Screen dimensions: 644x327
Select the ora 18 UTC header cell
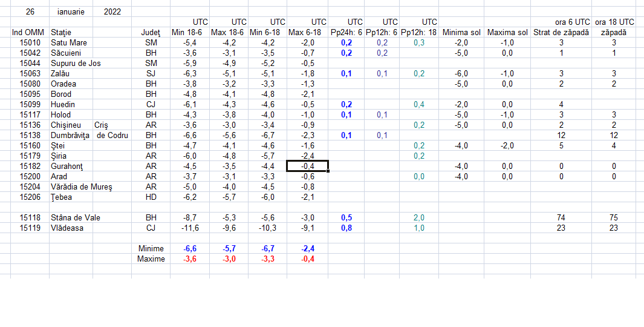coord(614,22)
